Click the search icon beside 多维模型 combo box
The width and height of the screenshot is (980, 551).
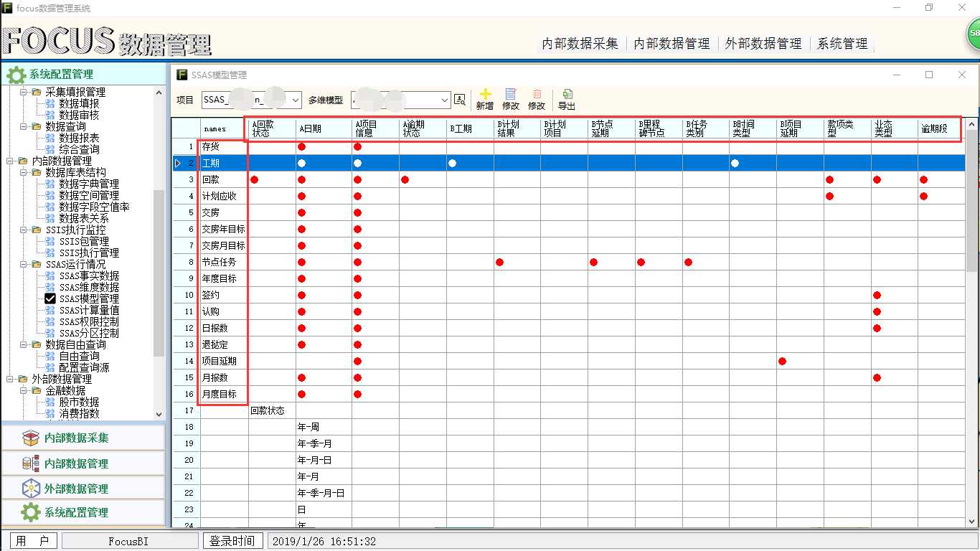click(460, 100)
